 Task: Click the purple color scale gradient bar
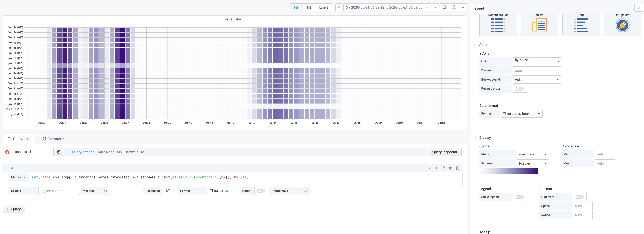(509, 172)
